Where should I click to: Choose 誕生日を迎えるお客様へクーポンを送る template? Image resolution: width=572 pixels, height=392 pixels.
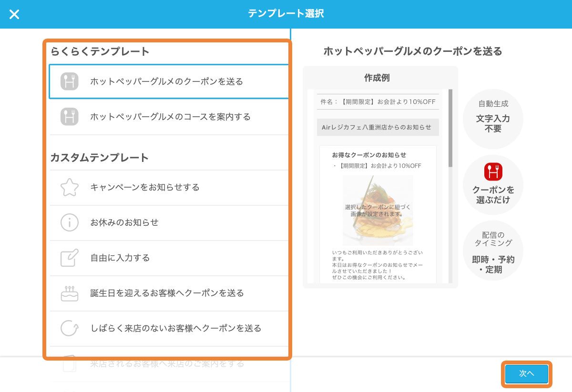point(169,293)
